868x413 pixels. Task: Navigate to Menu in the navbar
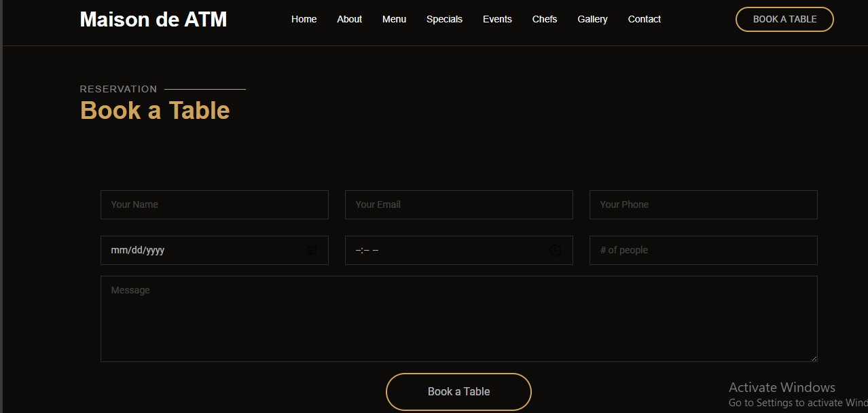[x=394, y=19]
